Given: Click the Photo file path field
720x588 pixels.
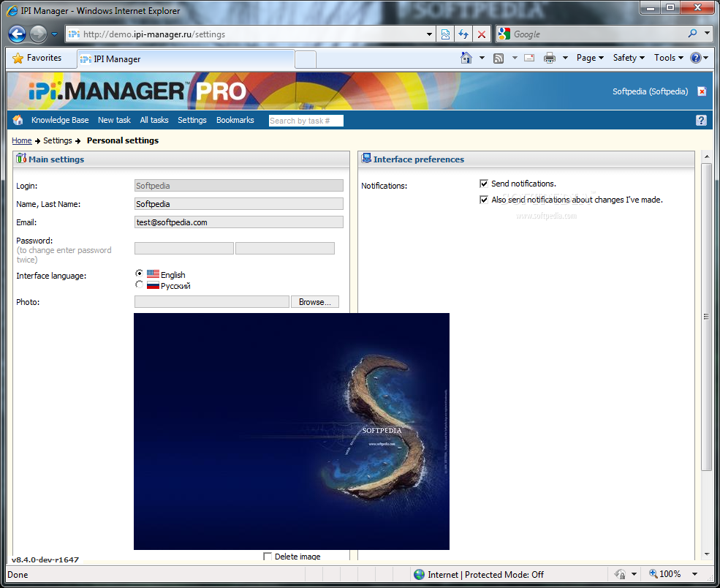Looking at the screenshot, I should click(x=212, y=302).
